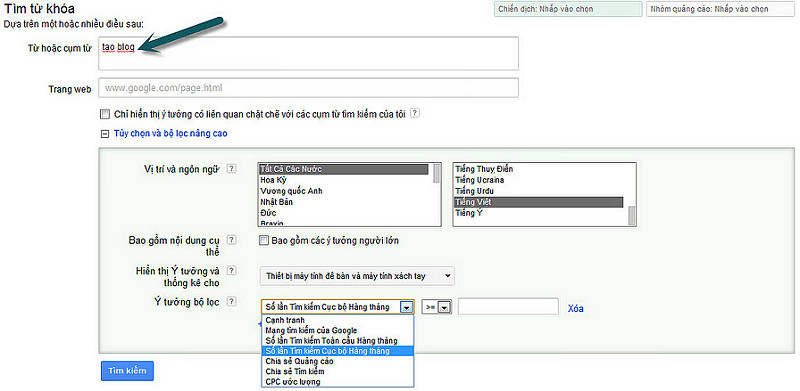This screenshot has height=391, width=800.
Task: Select Đức in country list
Action: (344, 213)
